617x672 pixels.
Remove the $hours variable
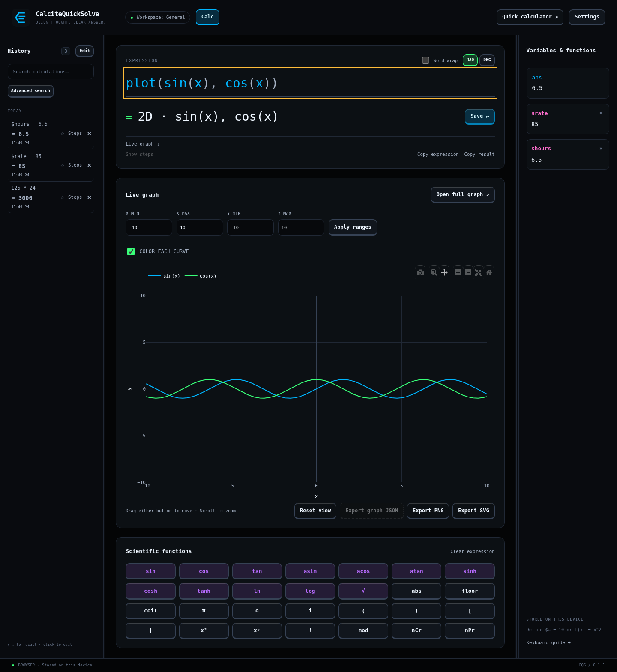tap(601, 149)
